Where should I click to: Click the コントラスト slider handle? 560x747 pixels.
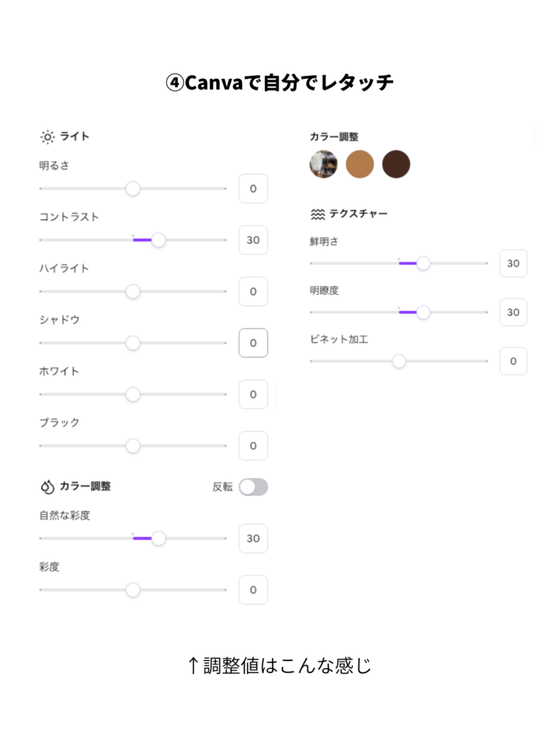158,240
